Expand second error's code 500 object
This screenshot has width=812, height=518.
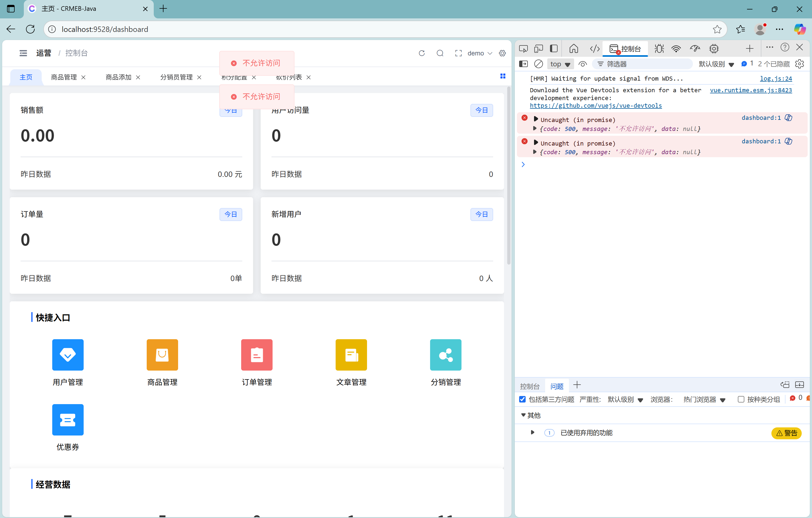tap(535, 152)
